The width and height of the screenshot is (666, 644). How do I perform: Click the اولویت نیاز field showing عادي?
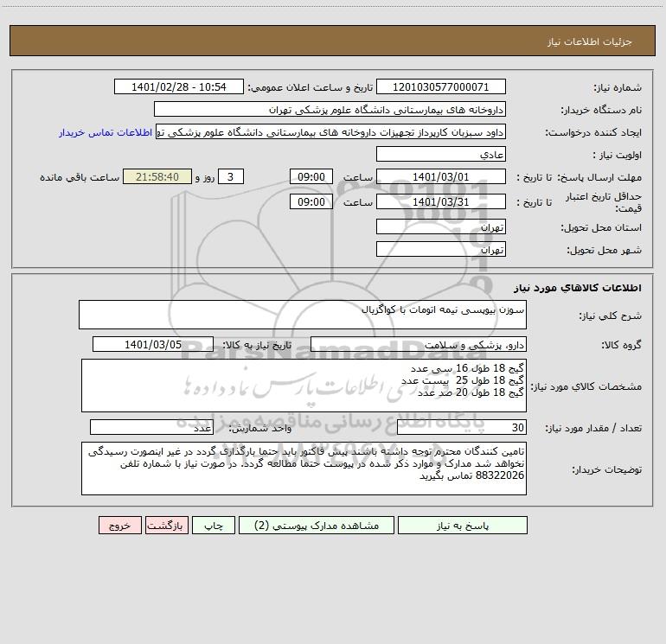click(441, 154)
